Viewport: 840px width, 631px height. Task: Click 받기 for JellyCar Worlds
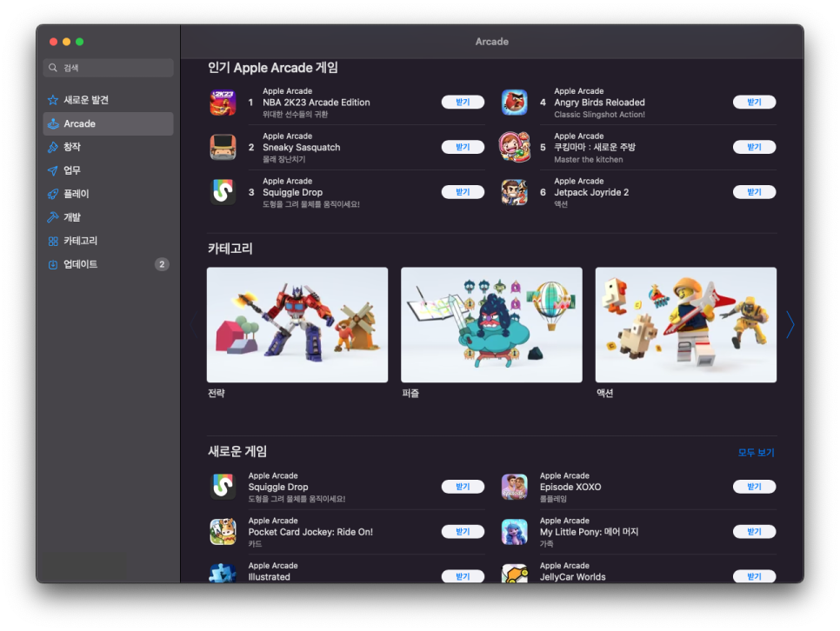(754, 576)
